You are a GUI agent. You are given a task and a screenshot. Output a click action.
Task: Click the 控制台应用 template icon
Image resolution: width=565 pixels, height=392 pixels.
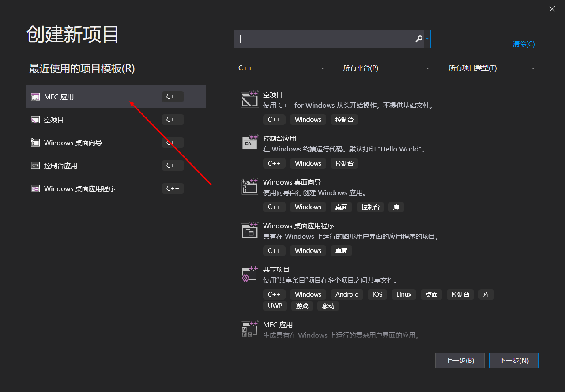click(249, 142)
